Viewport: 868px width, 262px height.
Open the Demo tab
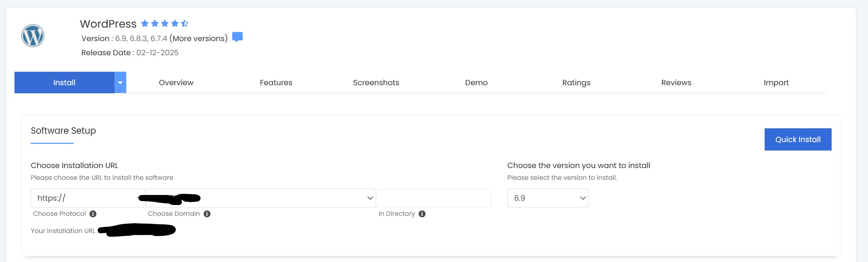point(476,83)
